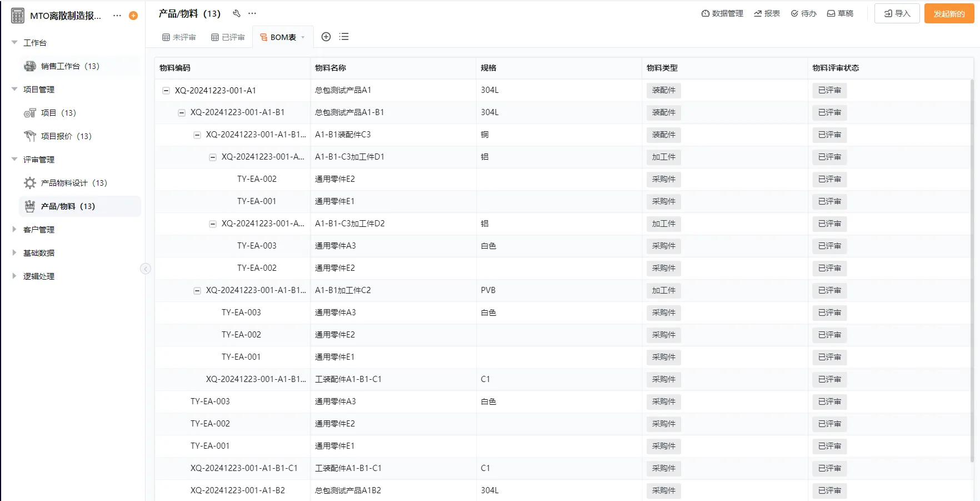Image resolution: width=980 pixels, height=501 pixels.
Task: Open the BOM表 view dropdown arrow
Action: pyautogui.click(x=303, y=37)
